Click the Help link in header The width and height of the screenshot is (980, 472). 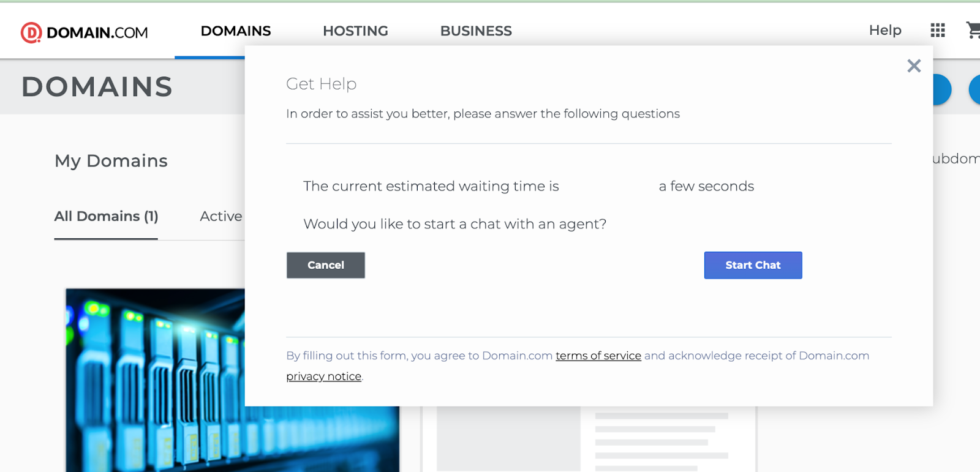[885, 30]
